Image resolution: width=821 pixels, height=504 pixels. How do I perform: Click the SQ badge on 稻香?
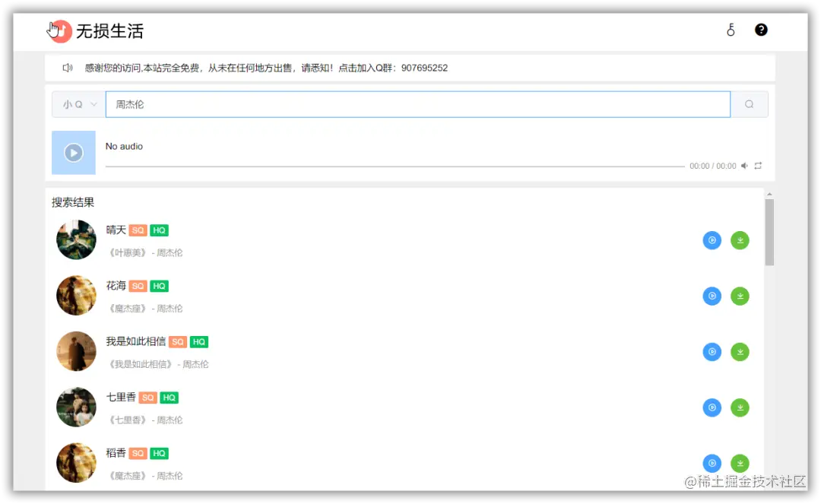pos(138,453)
